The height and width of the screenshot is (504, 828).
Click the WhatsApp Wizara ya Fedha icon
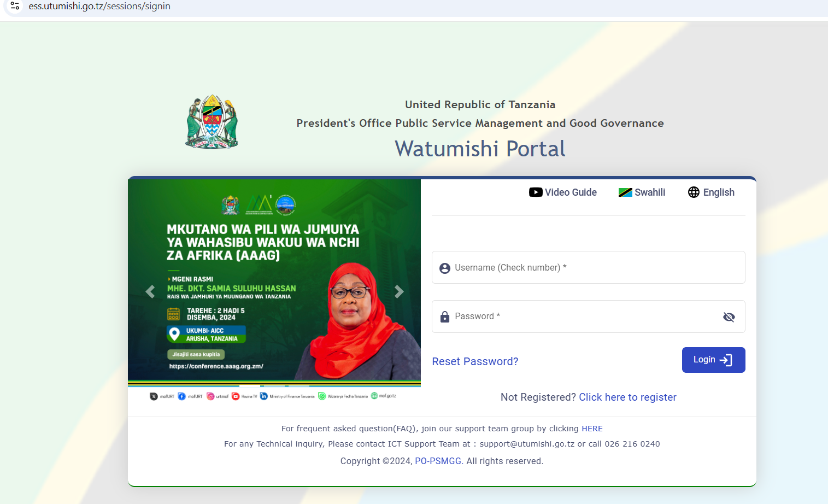coord(322,396)
